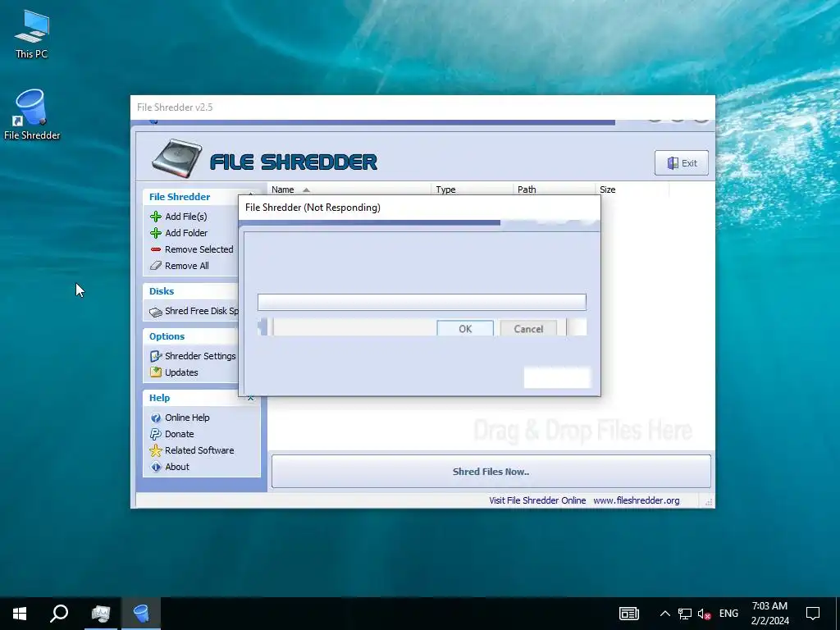Open the Donate link

[180, 434]
